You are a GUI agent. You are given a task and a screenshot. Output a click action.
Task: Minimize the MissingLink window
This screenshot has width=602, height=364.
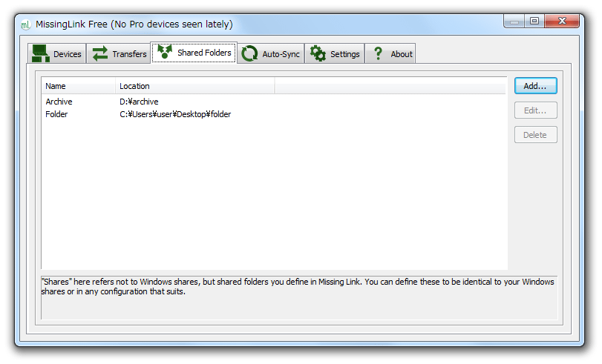pos(514,21)
